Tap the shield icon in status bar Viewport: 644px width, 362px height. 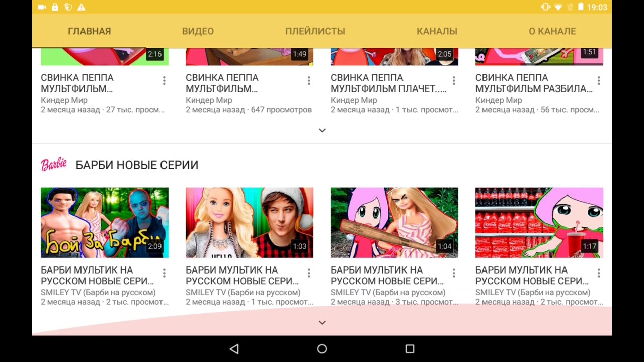68,7
